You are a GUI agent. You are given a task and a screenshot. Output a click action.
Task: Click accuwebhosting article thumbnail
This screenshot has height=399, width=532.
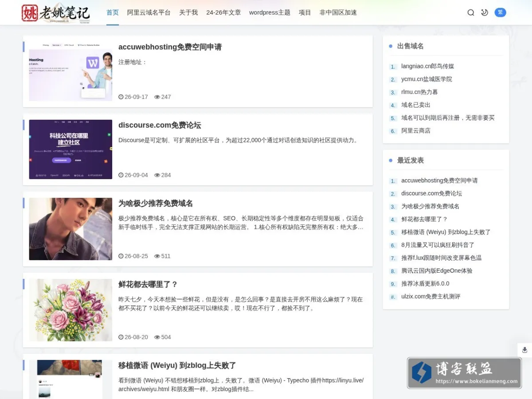70,71
